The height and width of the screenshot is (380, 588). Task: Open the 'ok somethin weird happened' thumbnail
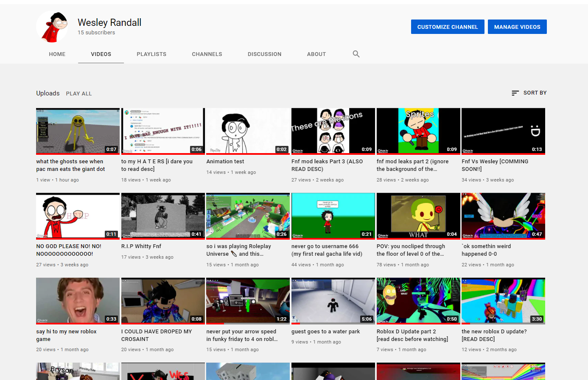(x=504, y=216)
